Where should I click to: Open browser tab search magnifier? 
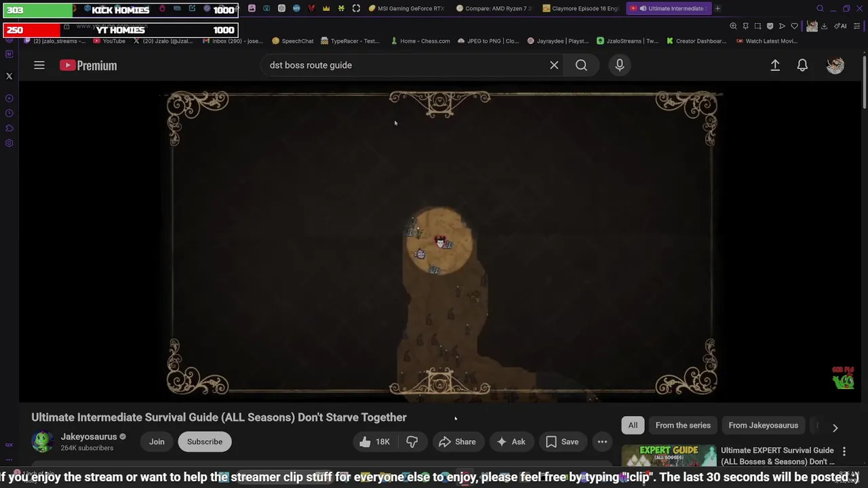point(820,9)
